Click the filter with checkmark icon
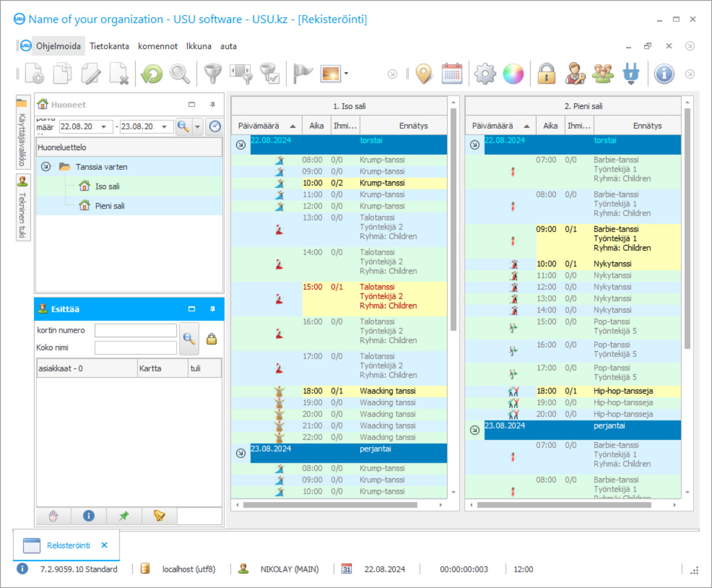Screen dimensions: 712x588 click(x=270, y=74)
